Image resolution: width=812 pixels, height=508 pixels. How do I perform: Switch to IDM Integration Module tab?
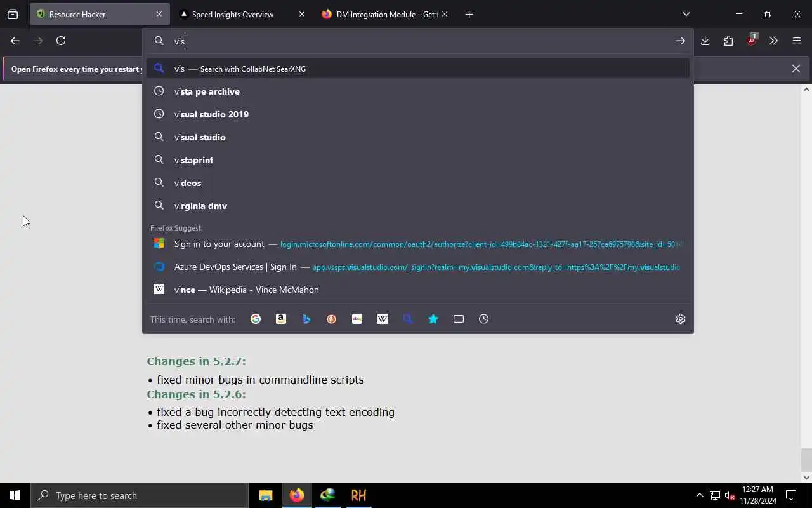coord(384,14)
